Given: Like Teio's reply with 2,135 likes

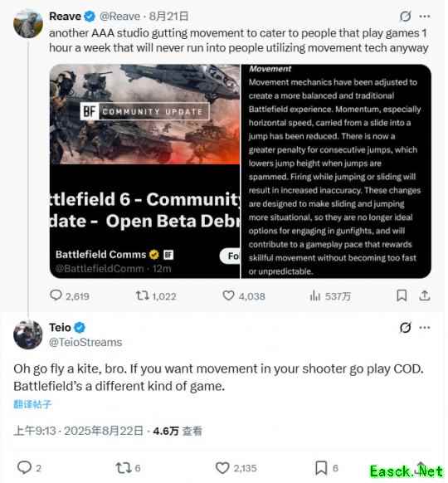Looking at the screenshot, I should (222, 467).
